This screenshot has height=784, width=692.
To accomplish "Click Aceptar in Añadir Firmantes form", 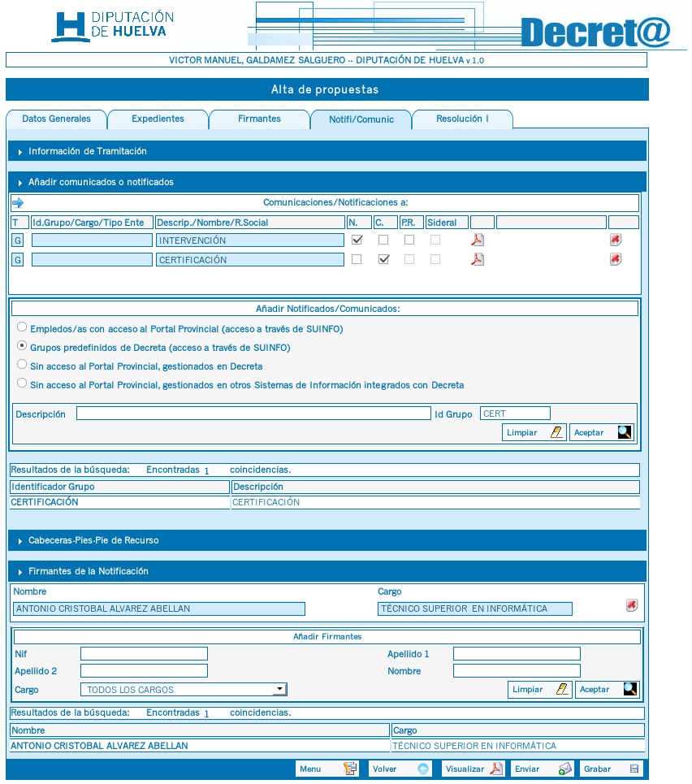I will click(x=608, y=690).
